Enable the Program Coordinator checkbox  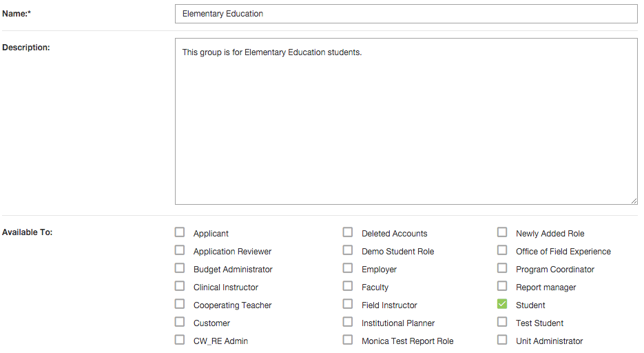pos(502,268)
